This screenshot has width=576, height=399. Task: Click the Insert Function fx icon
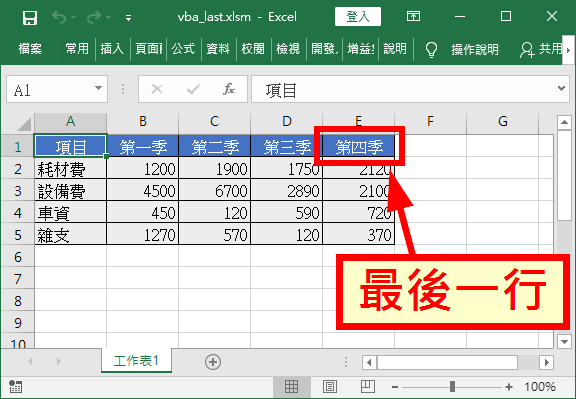coord(229,89)
